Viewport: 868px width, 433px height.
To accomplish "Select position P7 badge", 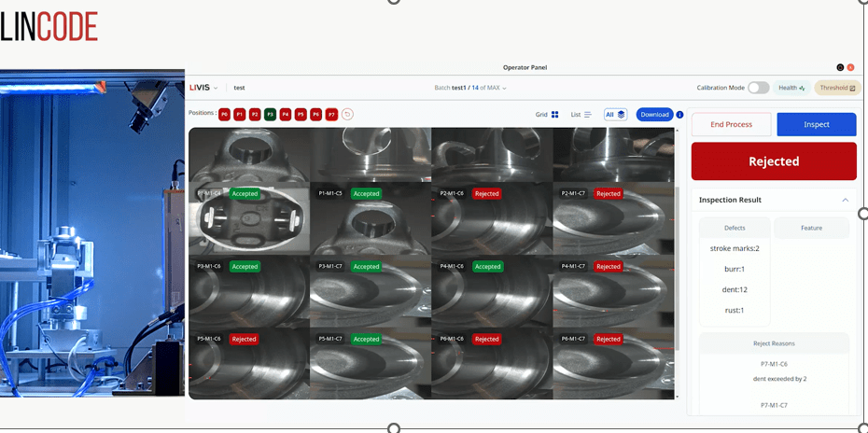I will [331, 115].
